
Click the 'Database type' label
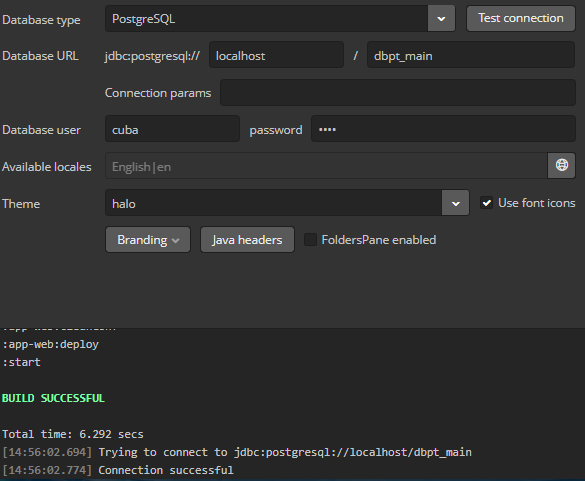coord(41,19)
